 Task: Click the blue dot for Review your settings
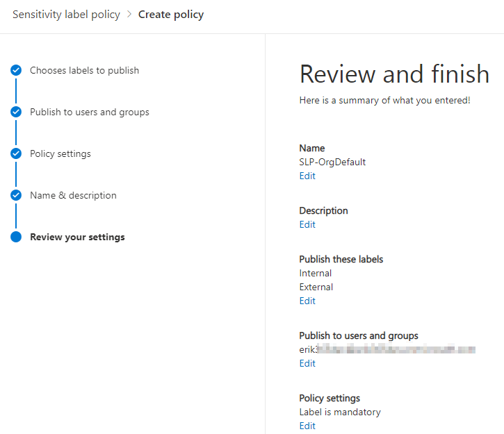tap(16, 237)
